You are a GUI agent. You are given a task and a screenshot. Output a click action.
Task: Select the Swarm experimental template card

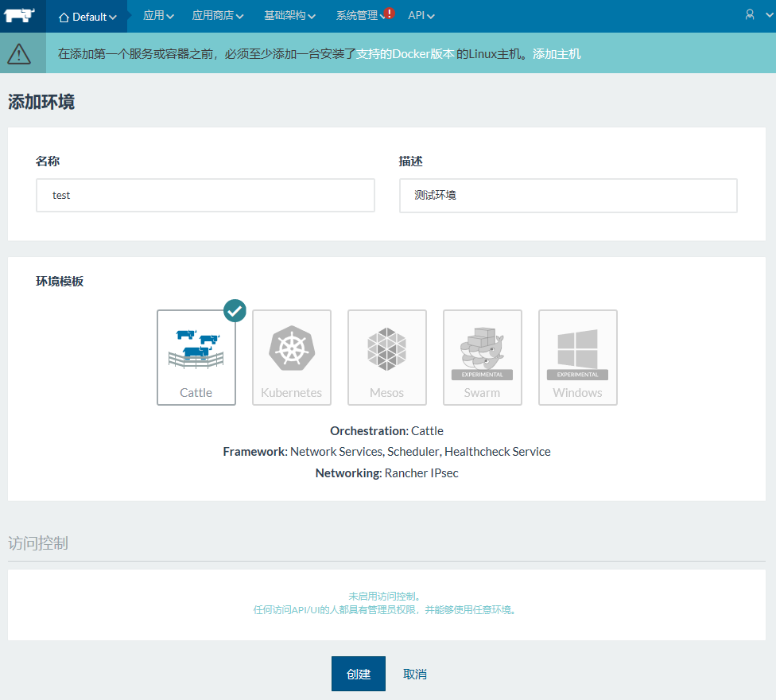click(x=483, y=357)
